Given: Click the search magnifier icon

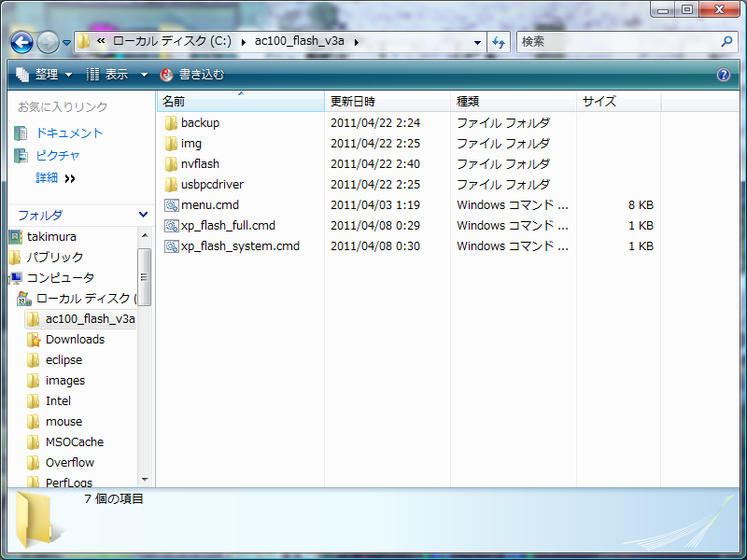Looking at the screenshot, I should click(726, 41).
